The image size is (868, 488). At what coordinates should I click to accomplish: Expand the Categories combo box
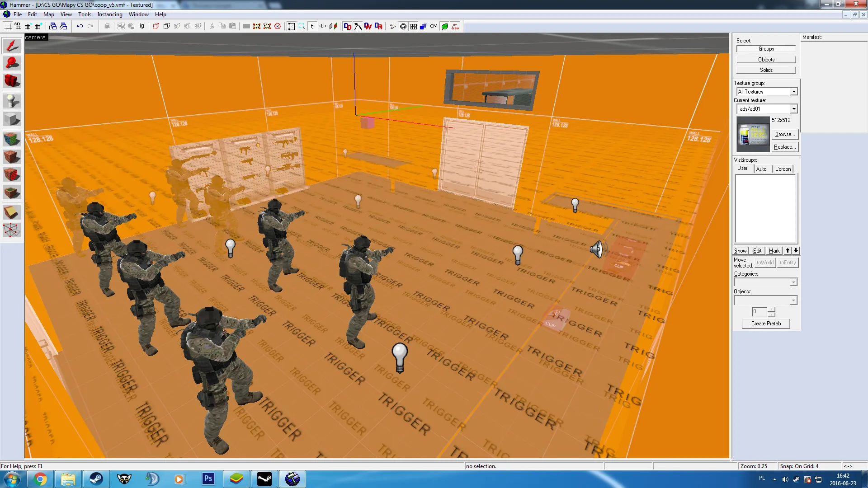(x=766, y=282)
